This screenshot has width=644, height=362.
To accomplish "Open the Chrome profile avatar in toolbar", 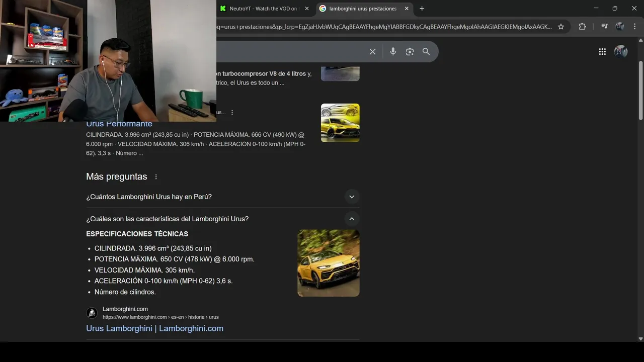I will [x=620, y=26].
